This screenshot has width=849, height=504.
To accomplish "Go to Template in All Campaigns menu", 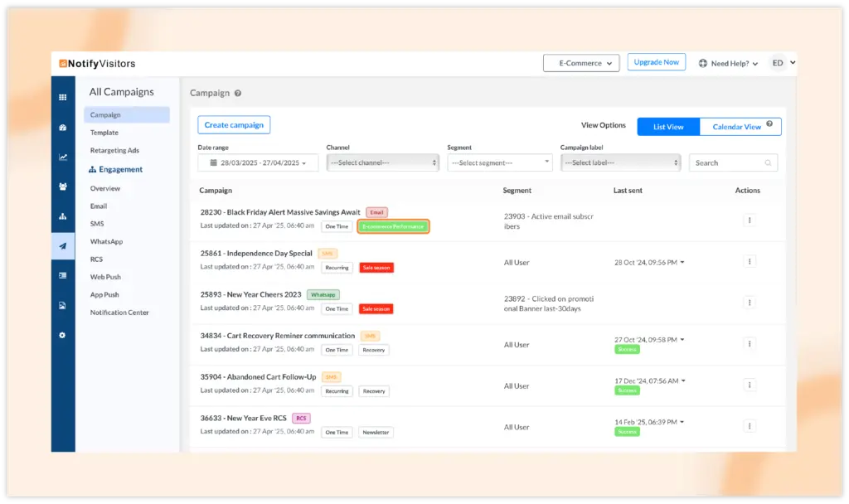I will tap(104, 133).
